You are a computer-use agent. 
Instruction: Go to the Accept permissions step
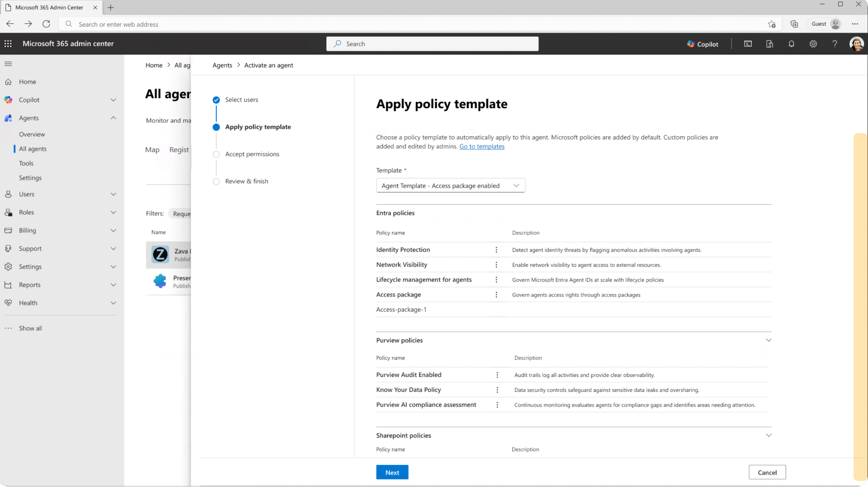(x=252, y=154)
